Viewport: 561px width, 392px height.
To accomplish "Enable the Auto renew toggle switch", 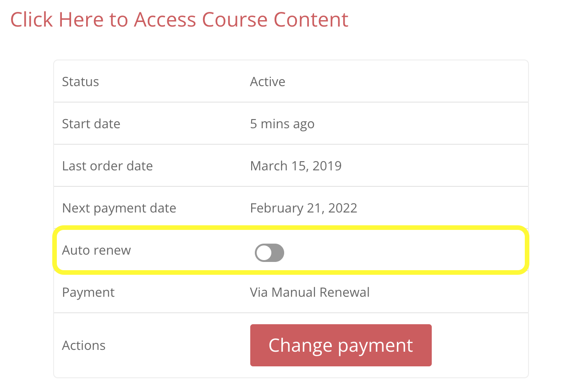I will coord(269,253).
